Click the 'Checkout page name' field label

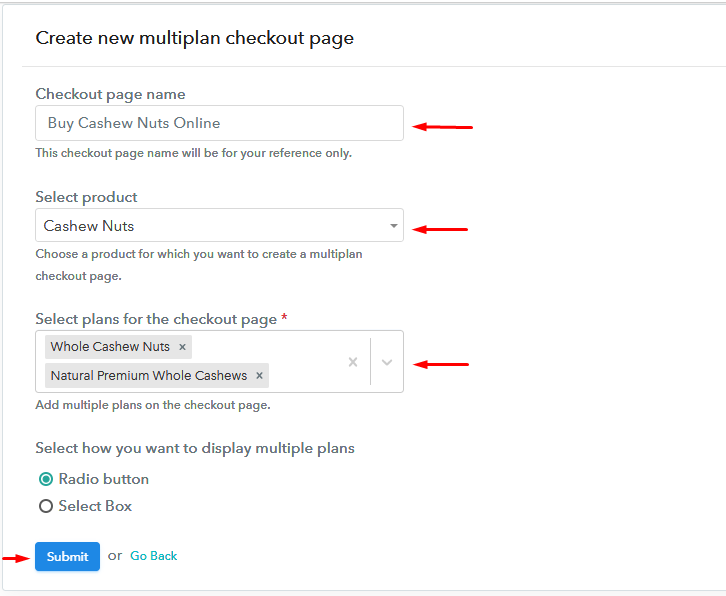110,94
